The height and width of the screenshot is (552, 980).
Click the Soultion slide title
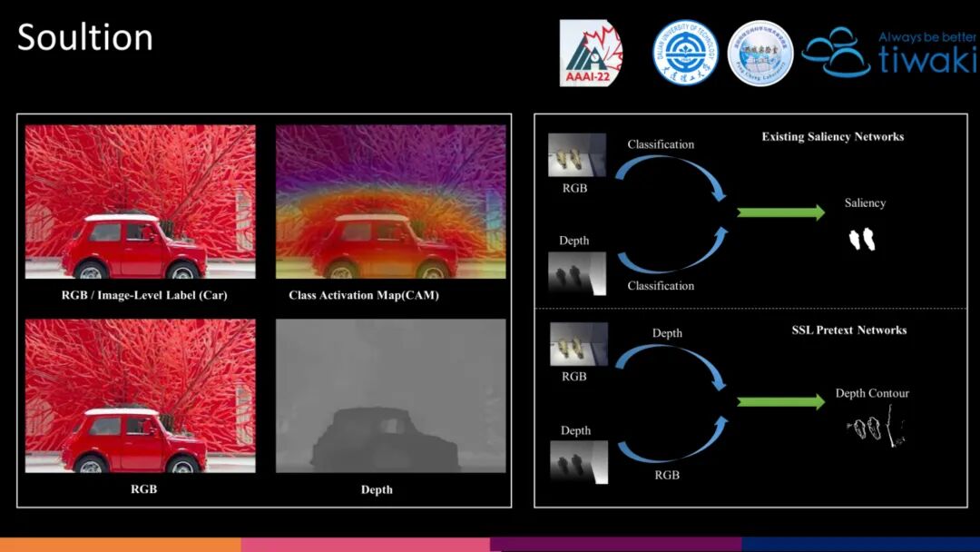click(85, 37)
